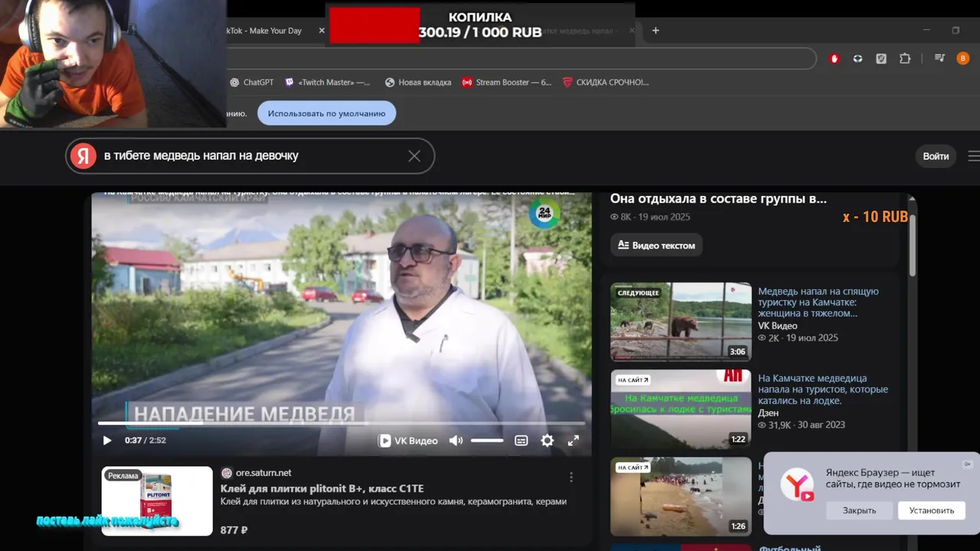This screenshot has width=980, height=551.
Task: Open the ChatGPT bookmark
Action: [x=252, y=82]
